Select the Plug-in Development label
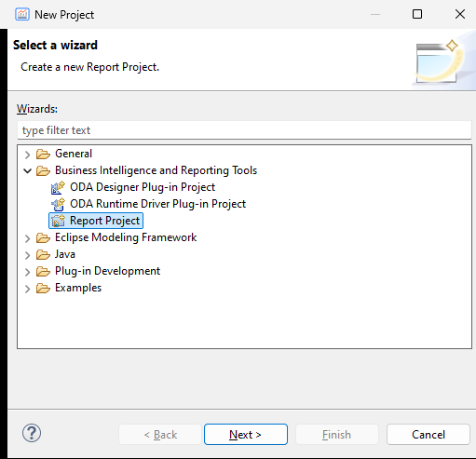The height and width of the screenshot is (459, 476). pyautogui.click(x=107, y=271)
